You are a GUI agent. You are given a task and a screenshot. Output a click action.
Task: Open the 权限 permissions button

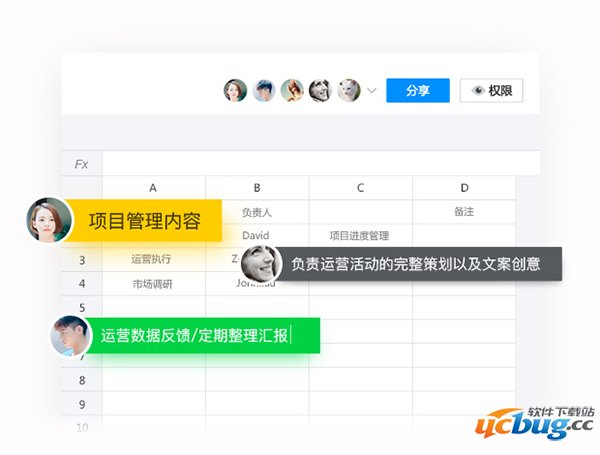(491, 91)
